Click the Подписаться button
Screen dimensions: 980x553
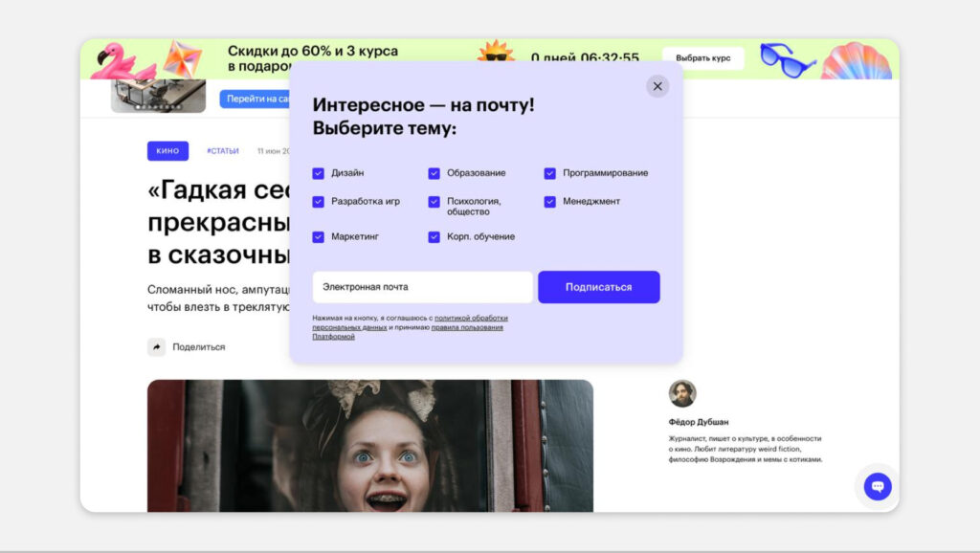pos(599,287)
